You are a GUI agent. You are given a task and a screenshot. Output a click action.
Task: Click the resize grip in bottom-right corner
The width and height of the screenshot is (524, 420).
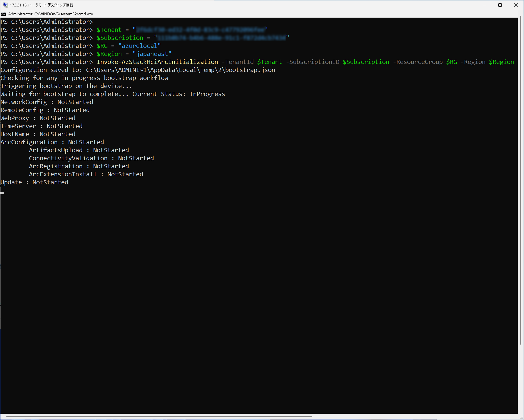coord(521,418)
